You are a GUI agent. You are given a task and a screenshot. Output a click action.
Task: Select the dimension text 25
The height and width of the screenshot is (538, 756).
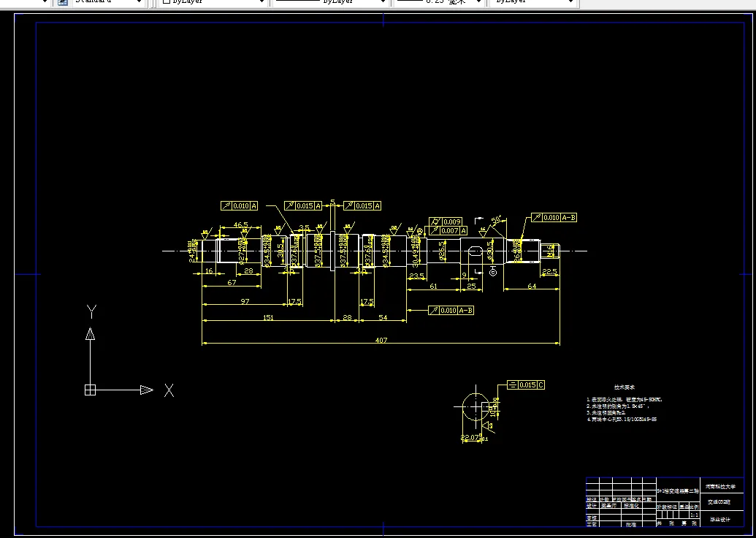tap(472, 286)
